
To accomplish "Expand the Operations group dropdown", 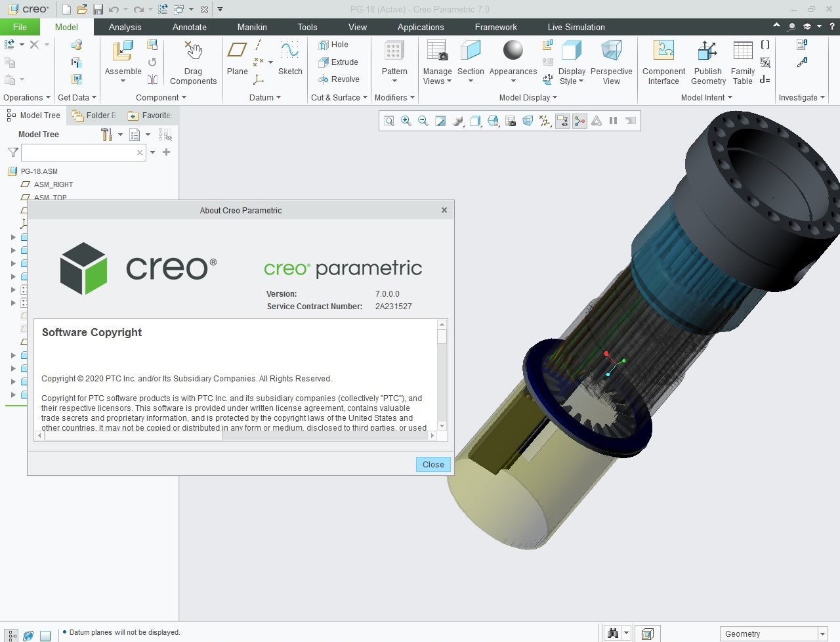I will pyautogui.click(x=27, y=98).
